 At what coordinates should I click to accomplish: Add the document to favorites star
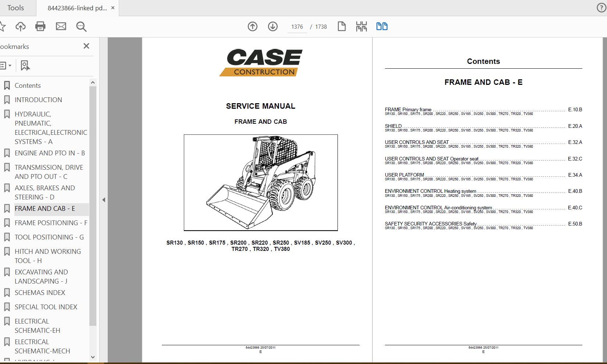coord(4,26)
